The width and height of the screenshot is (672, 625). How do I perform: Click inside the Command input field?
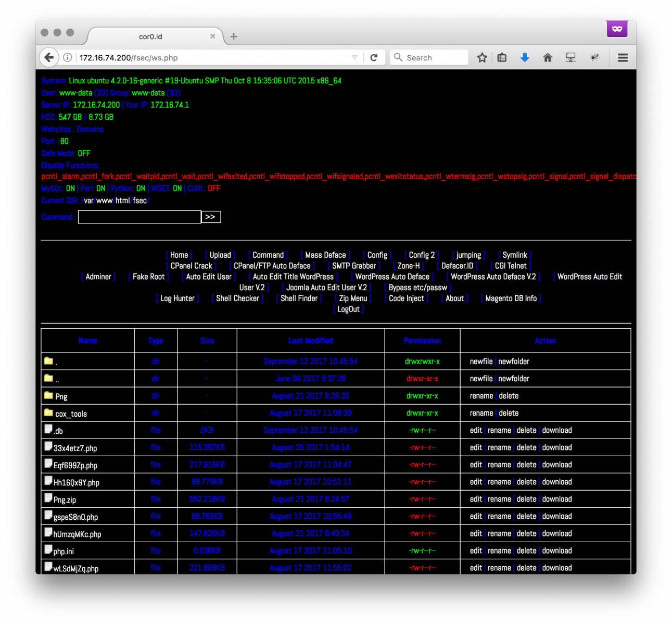pos(139,217)
